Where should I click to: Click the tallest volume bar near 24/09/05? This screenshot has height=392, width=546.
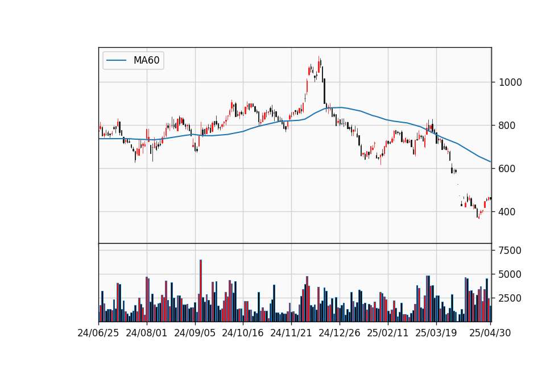[201, 290]
